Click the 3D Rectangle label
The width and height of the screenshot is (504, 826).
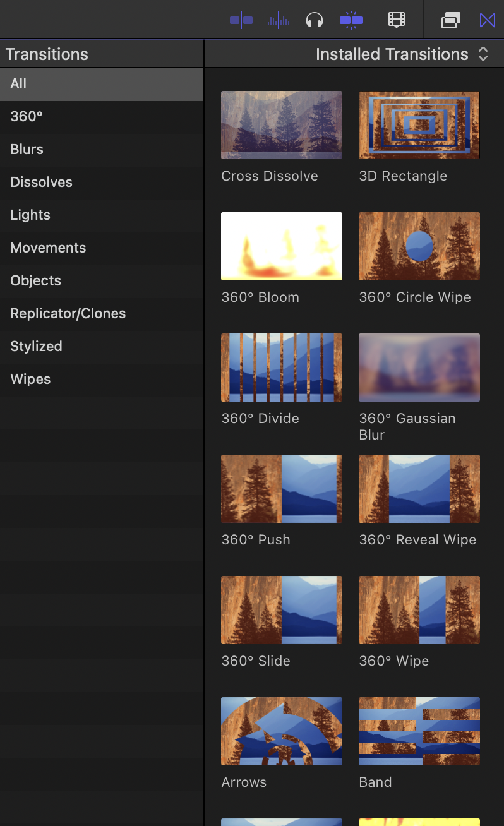[x=403, y=176]
